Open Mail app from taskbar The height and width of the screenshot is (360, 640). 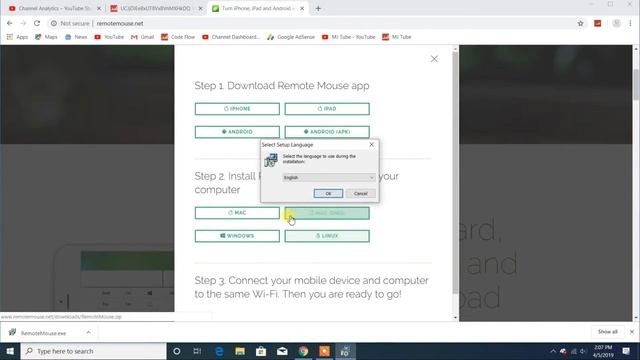282,351
